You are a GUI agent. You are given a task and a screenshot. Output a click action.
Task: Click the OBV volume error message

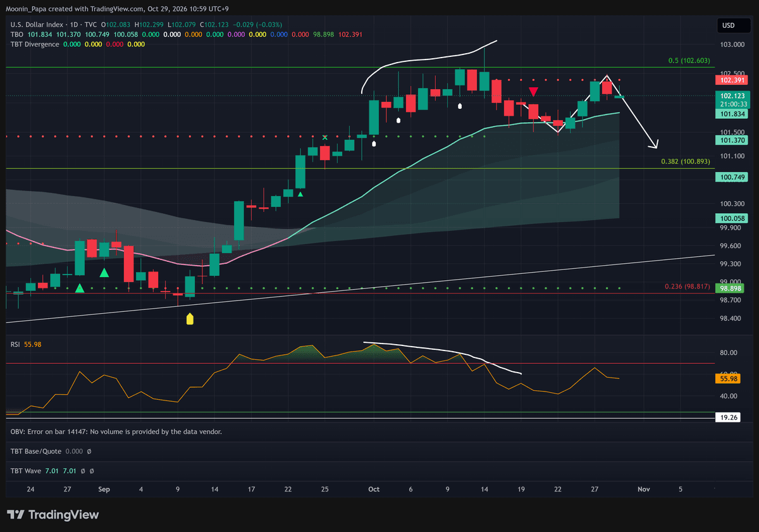point(116,431)
